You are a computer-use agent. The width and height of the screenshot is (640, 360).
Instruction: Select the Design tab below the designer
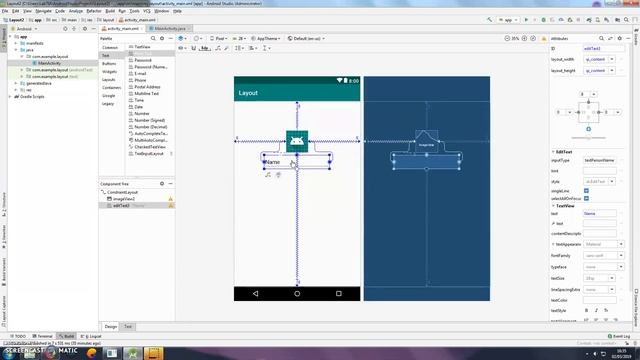pos(111,327)
